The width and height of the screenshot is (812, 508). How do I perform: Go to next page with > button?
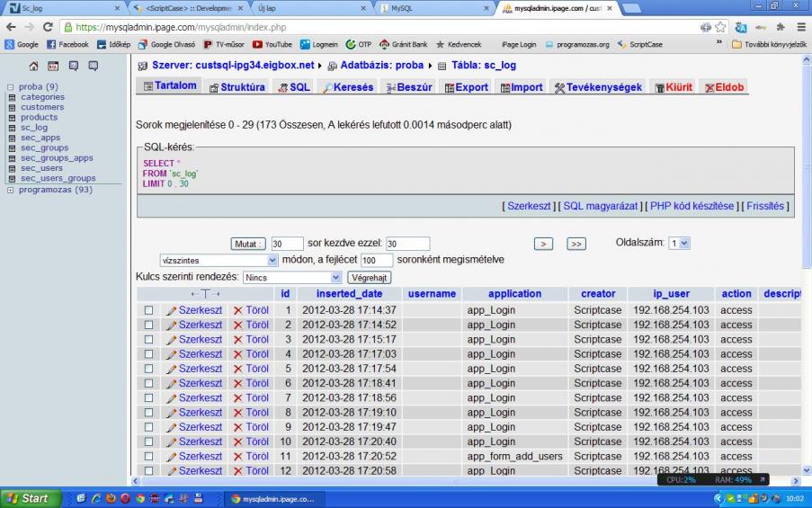point(543,244)
